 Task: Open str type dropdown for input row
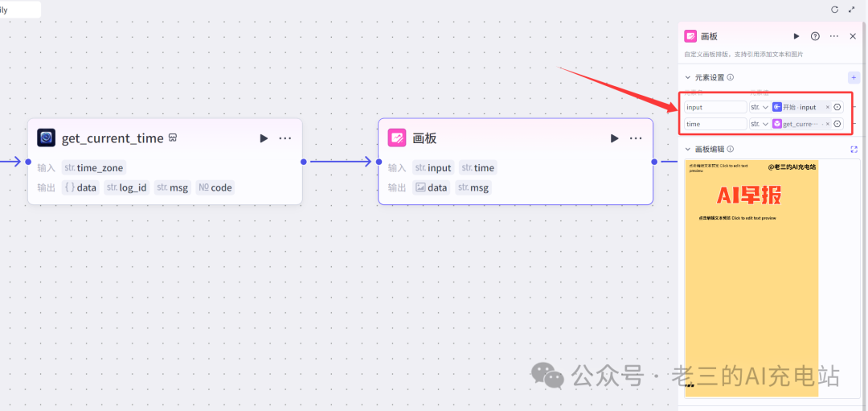pyautogui.click(x=759, y=107)
